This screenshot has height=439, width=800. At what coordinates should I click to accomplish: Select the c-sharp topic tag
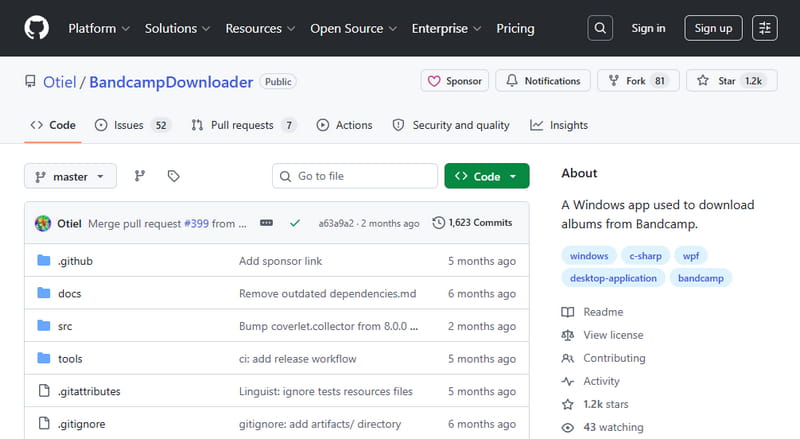[645, 256]
